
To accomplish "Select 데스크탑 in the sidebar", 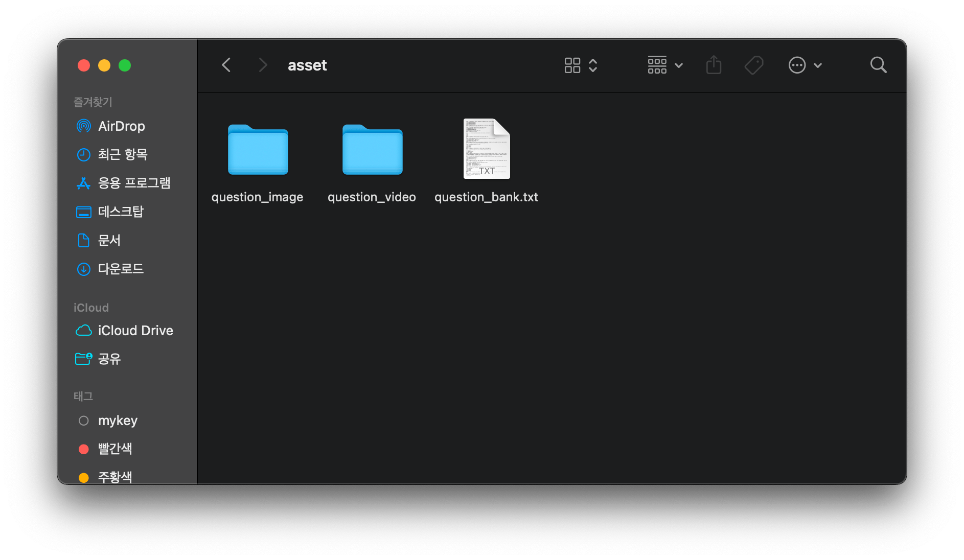I will (x=121, y=212).
